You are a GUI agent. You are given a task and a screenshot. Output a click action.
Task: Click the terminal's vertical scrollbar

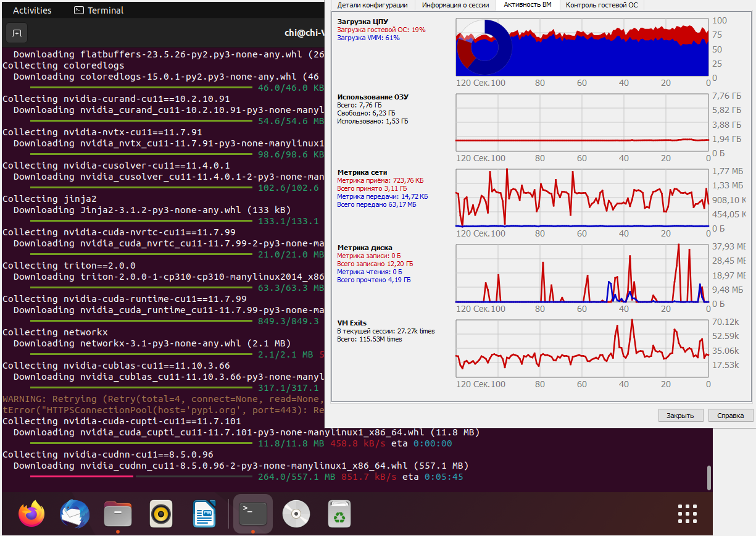pyautogui.click(x=708, y=477)
